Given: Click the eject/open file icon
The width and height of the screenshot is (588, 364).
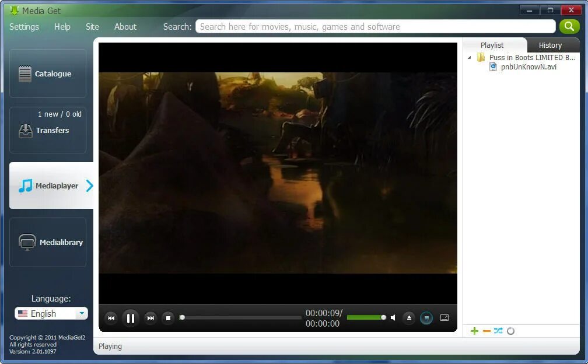Looking at the screenshot, I should [x=409, y=318].
